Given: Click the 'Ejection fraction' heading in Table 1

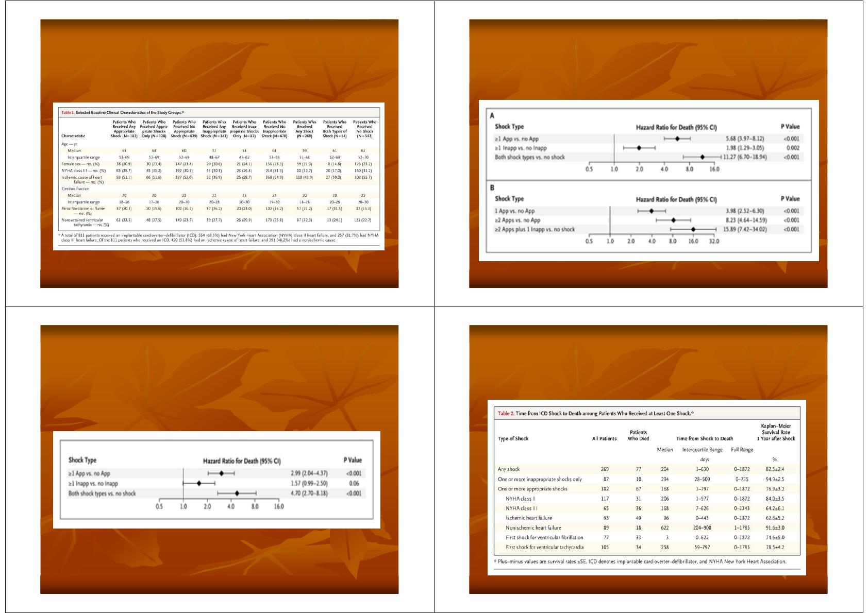Looking at the screenshot, I should [75, 189].
